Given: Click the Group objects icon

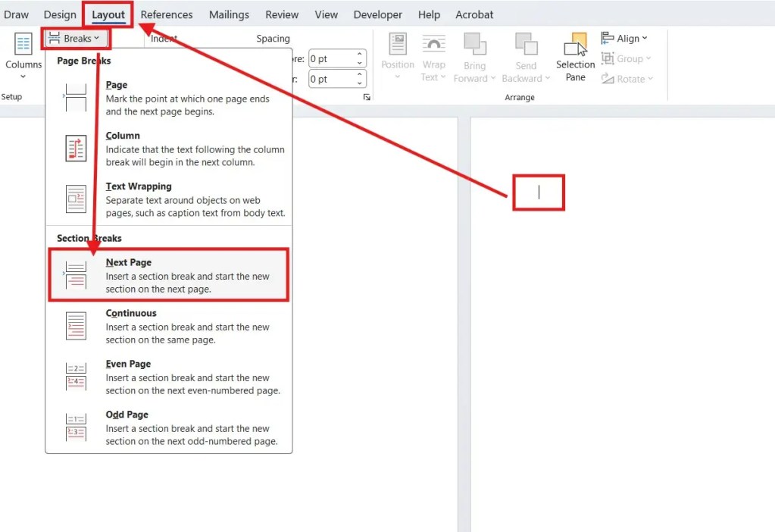Looking at the screenshot, I should pos(606,58).
